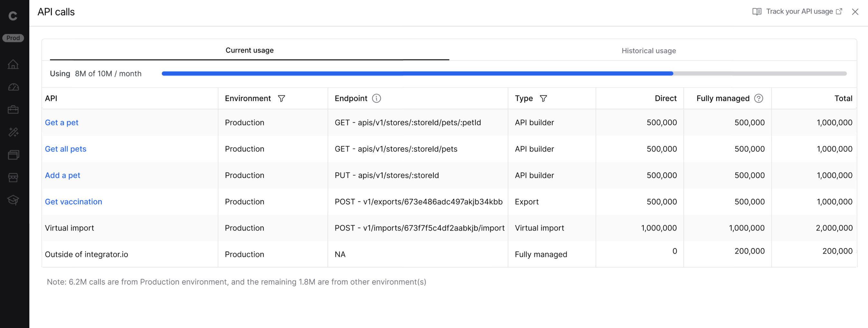
Task: Click the Environment column header text
Action: (x=248, y=98)
